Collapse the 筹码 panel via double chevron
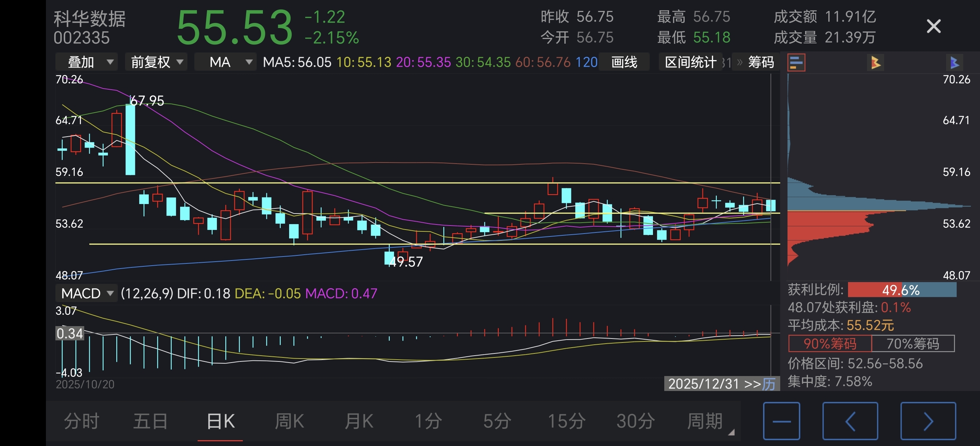 (x=740, y=62)
